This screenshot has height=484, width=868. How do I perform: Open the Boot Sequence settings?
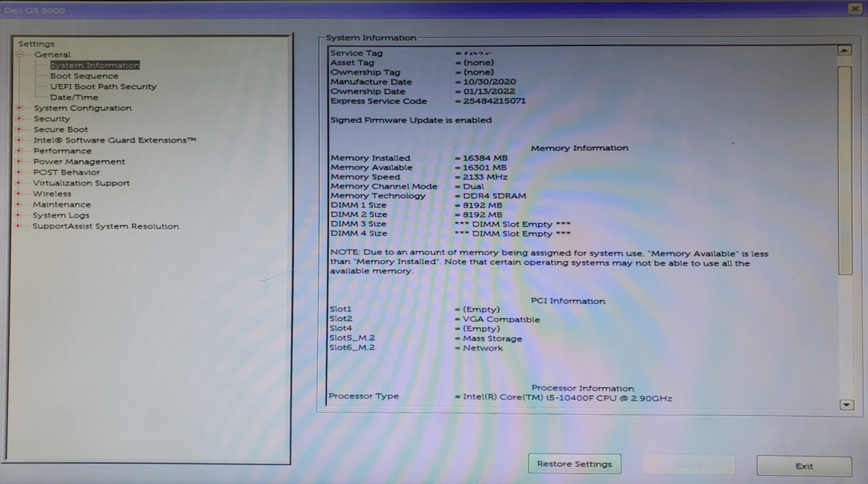pyautogui.click(x=84, y=76)
